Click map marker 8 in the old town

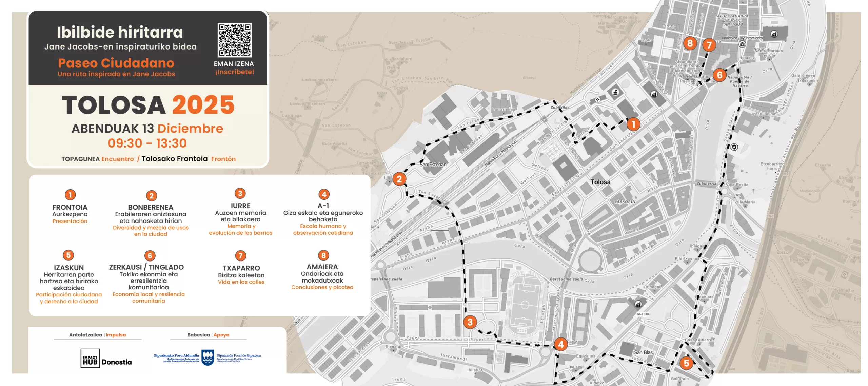point(690,43)
